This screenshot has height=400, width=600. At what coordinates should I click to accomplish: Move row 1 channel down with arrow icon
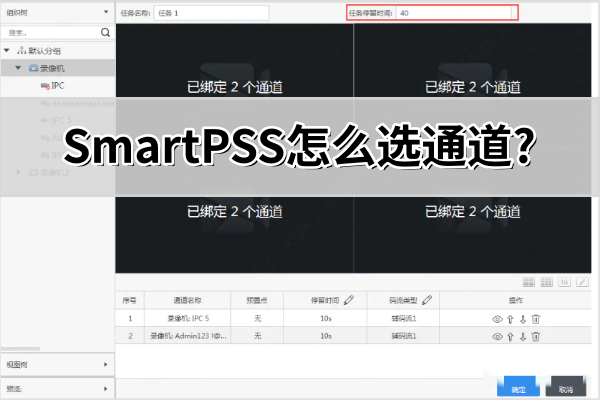click(523, 318)
